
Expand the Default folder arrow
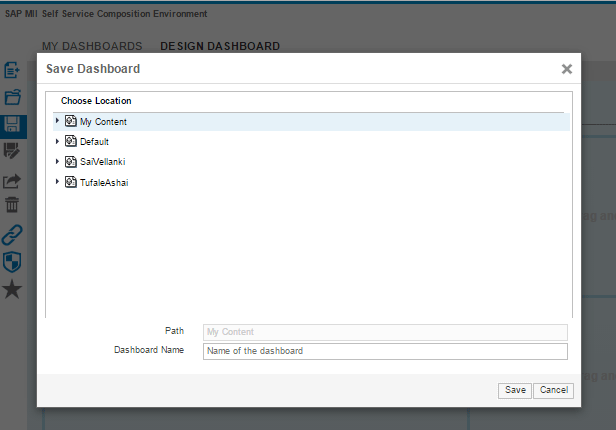[57, 142]
